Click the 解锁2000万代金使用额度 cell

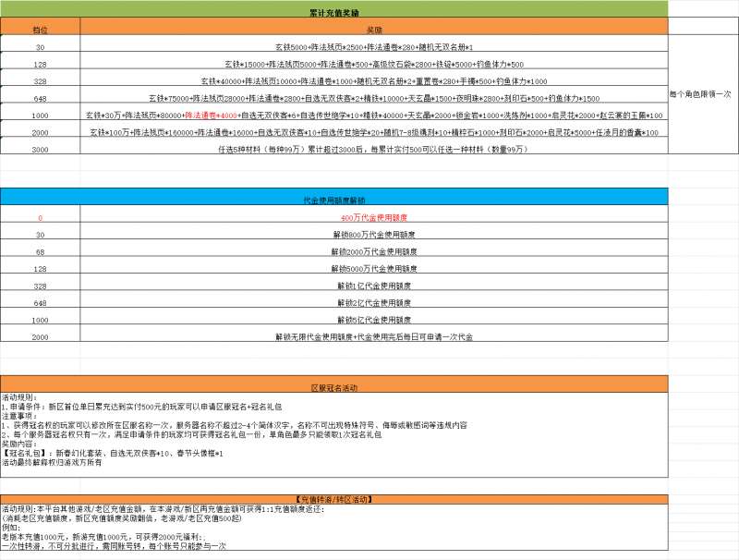(x=372, y=251)
